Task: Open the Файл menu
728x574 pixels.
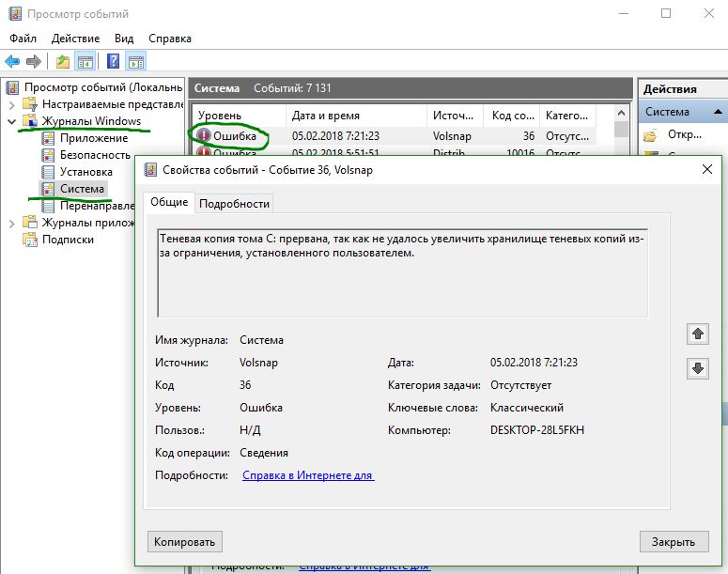Action: 23,39
